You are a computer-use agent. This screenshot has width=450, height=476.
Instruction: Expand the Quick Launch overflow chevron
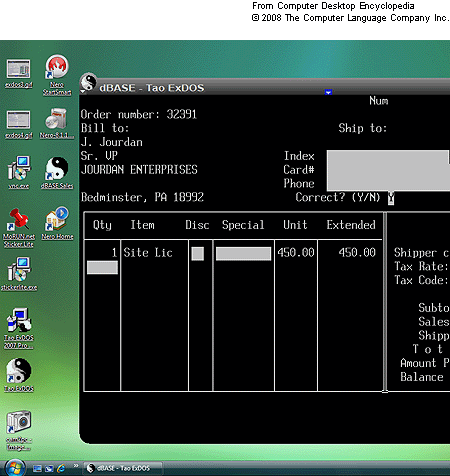[x=76, y=465]
